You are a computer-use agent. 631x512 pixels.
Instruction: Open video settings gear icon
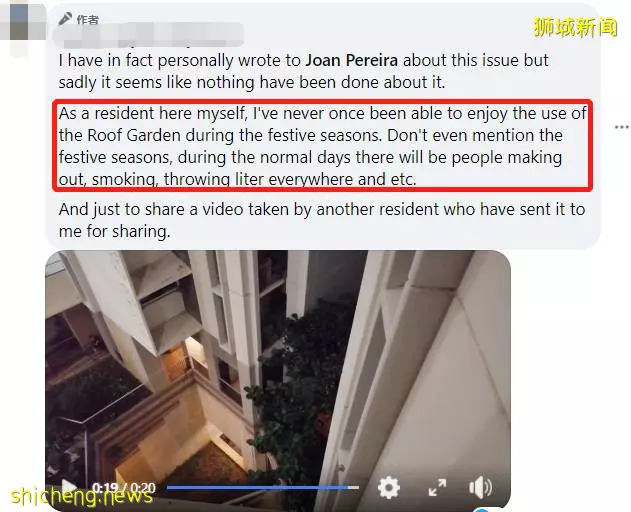point(389,488)
